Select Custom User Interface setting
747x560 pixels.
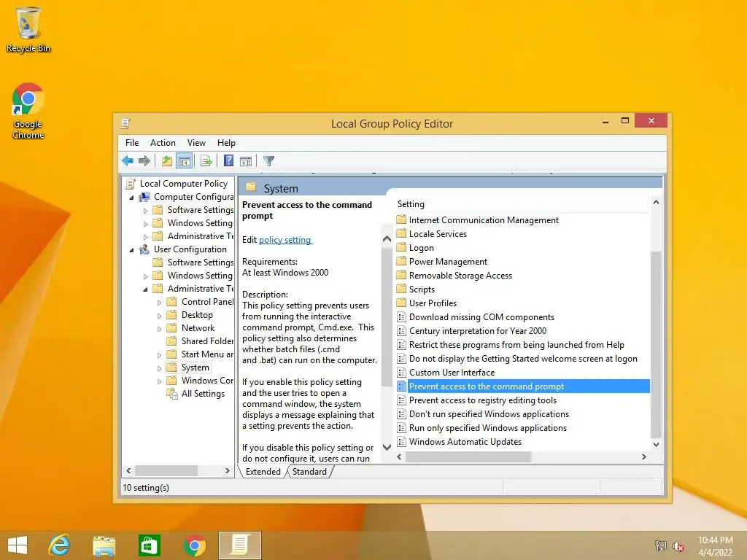pyautogui.click(x=452, y=373)
